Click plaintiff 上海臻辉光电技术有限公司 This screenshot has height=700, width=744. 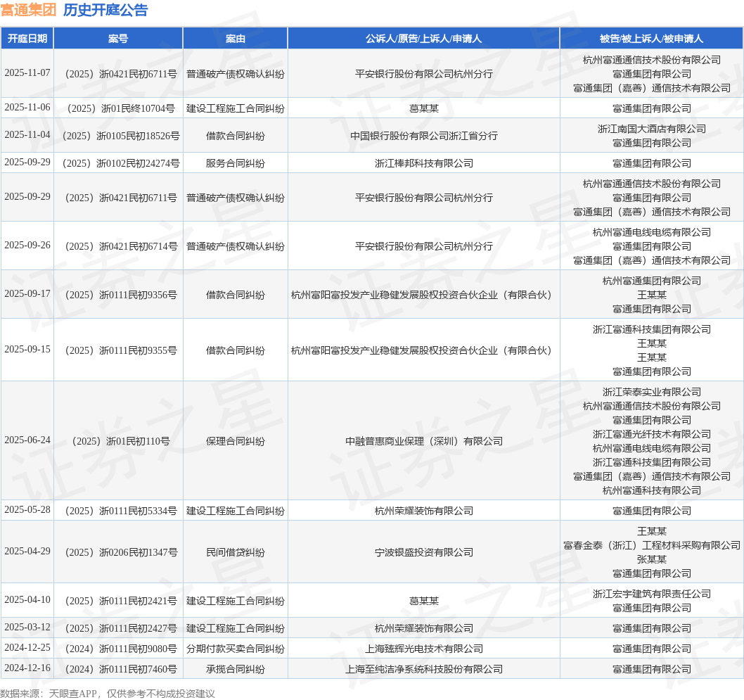[x=424, y=649]
